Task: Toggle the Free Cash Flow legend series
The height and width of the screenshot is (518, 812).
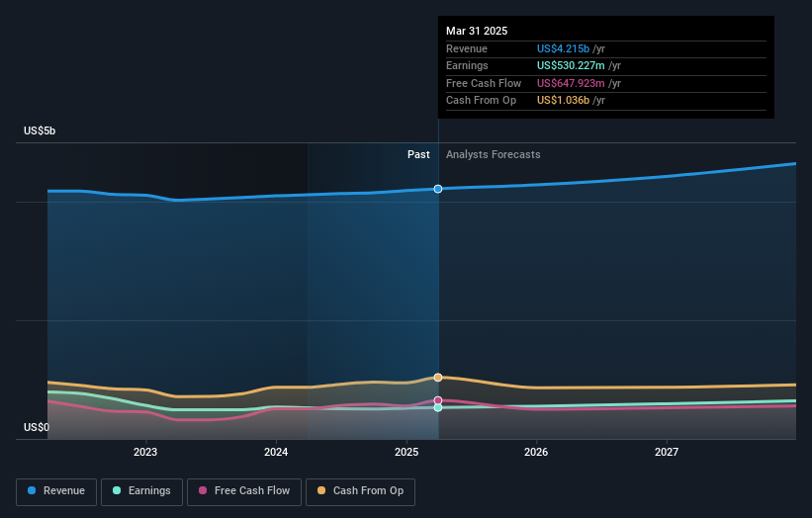Action: (244, 491)
